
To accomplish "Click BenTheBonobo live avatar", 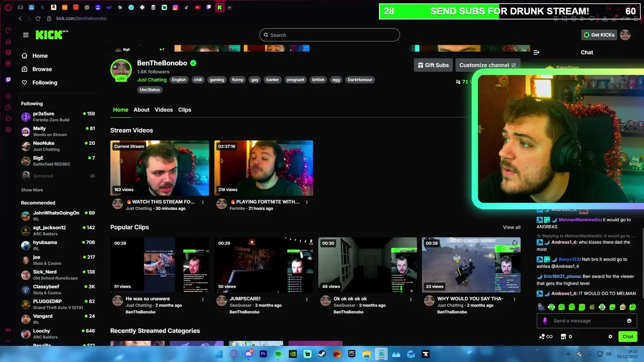I will pyautogui.click(x=121, y=70).
